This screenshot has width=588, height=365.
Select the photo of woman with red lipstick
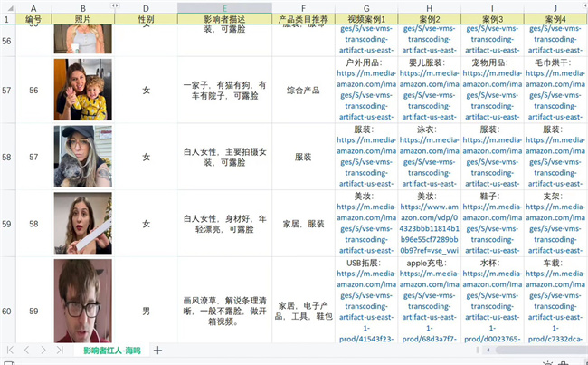tap(83, 223)
